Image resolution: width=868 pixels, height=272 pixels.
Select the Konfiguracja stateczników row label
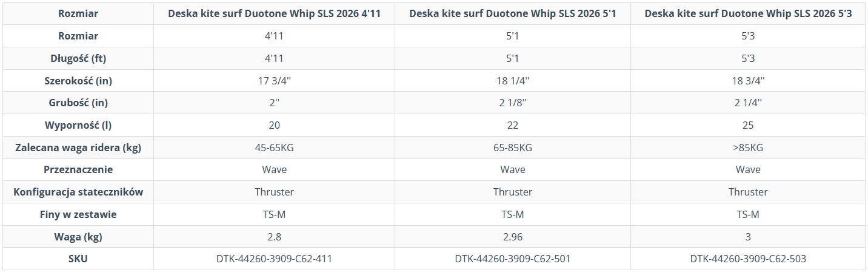(x=78, y=192)
